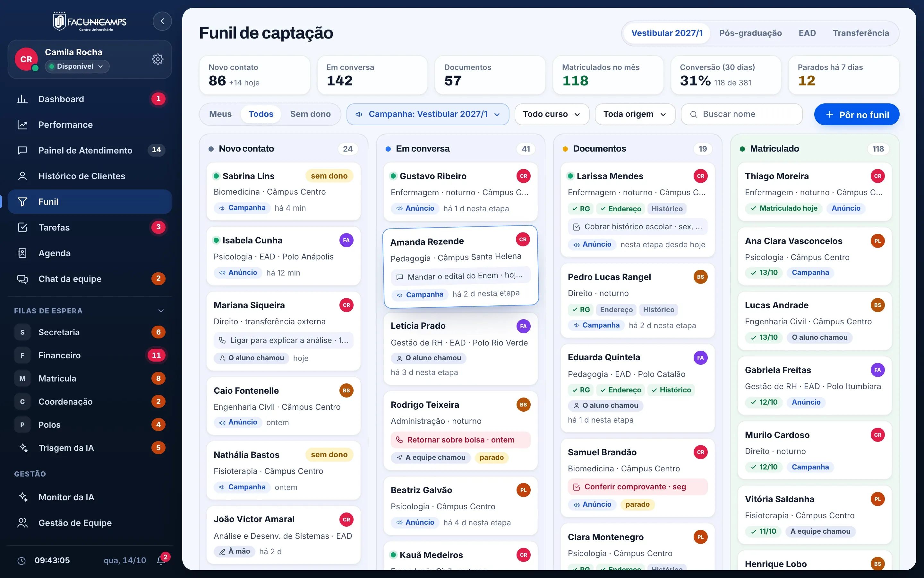Collapse the Filas de Espera section
Viewport: 924px width, 578px height.
161,311
